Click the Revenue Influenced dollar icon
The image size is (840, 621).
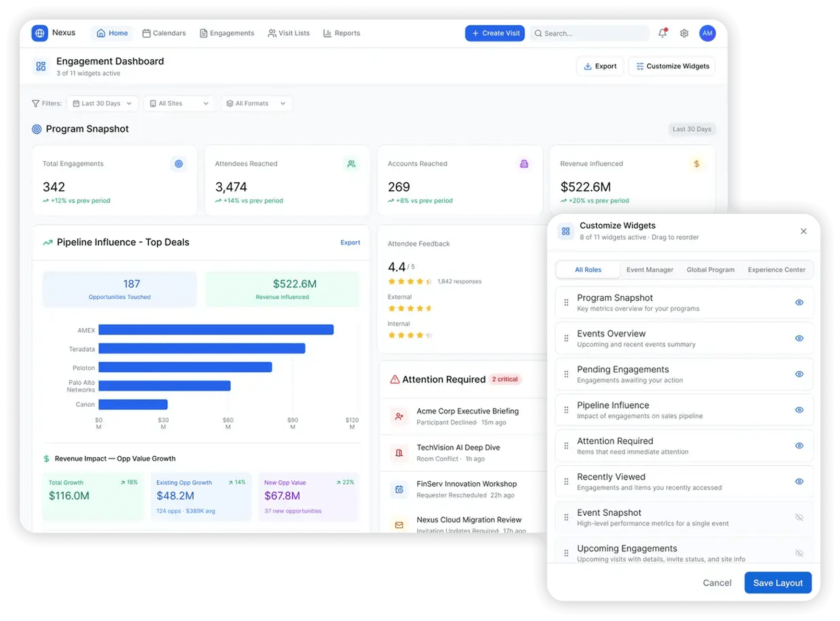696,164
